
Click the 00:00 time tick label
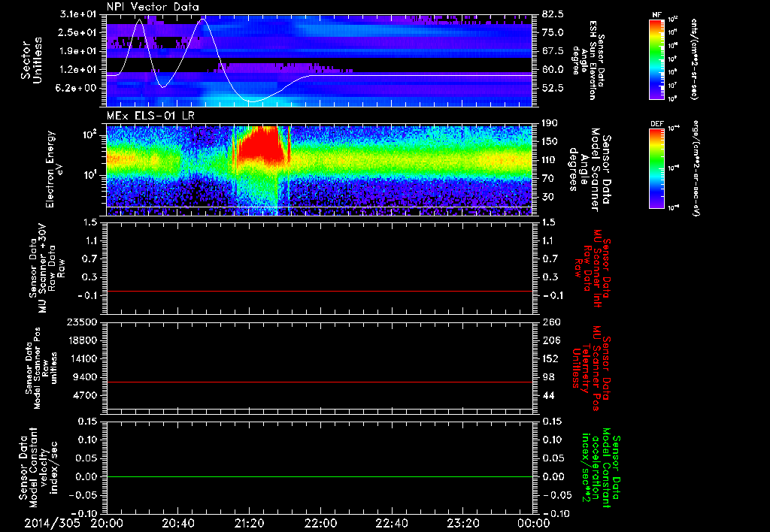pos(534,523)
